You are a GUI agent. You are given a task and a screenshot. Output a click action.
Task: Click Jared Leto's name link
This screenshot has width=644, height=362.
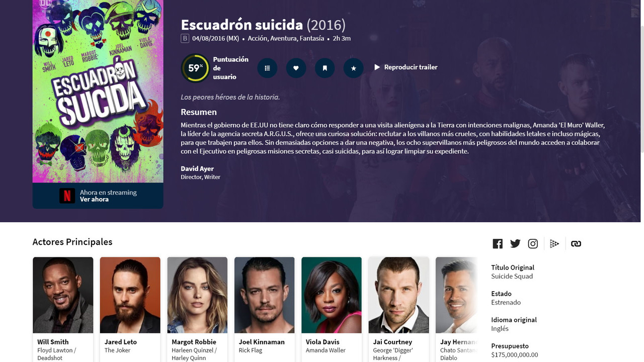tap(121, 342)
